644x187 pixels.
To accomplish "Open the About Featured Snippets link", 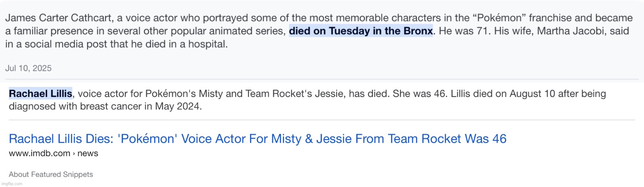I will [51, 174].
